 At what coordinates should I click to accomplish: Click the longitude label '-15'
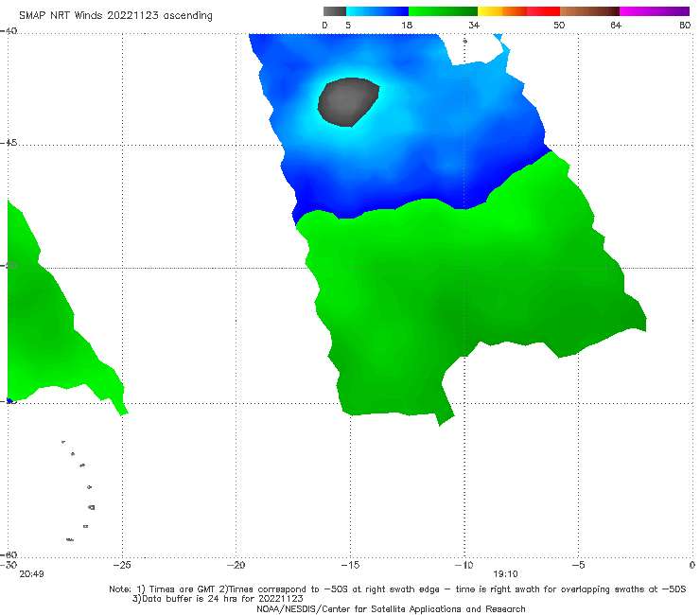pyautogui.click(x=350, y=565)
